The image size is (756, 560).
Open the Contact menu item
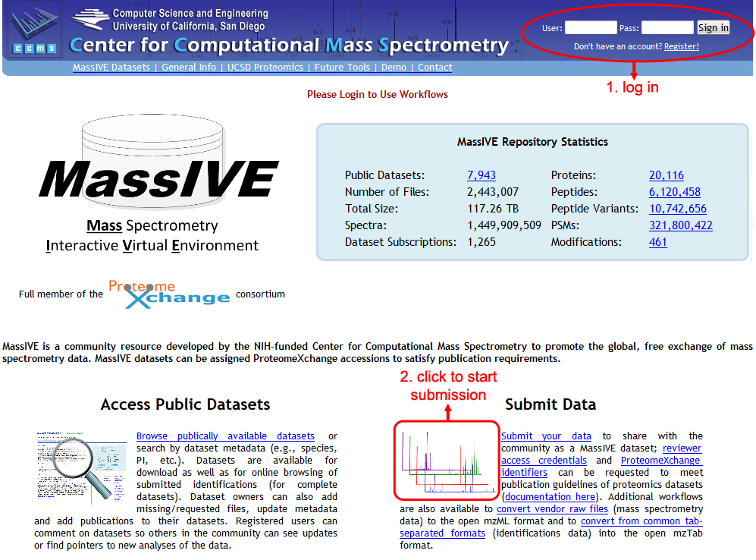(435, 68)
